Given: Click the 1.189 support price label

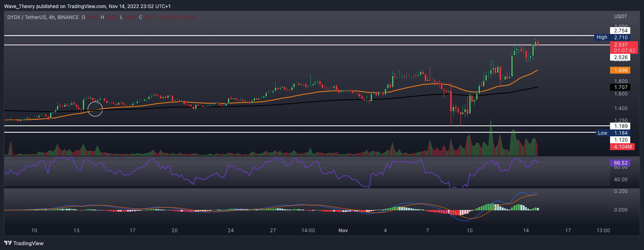Looking at the screenshot, I should tap(621, 126).
